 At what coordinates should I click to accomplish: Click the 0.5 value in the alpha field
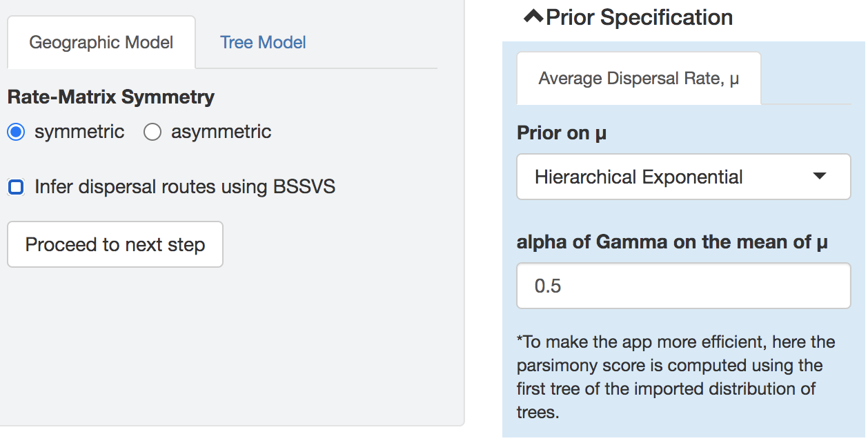pos(548,286)
